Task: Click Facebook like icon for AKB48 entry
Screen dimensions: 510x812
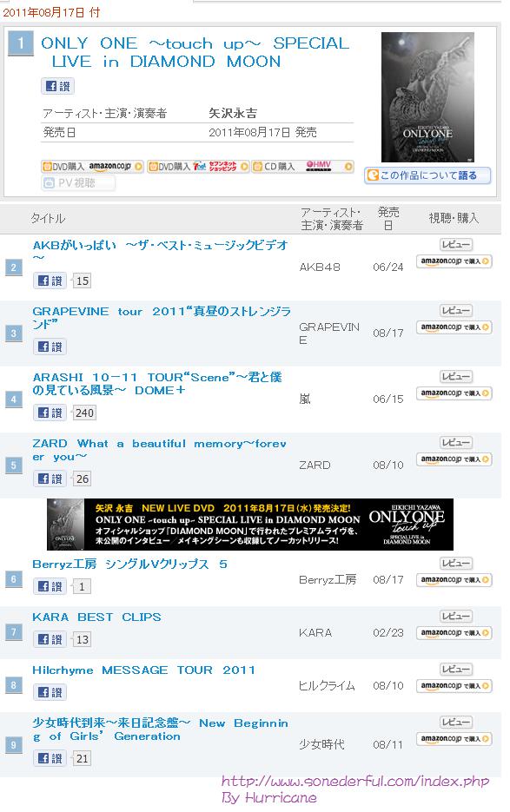Action: coord(50,281)
